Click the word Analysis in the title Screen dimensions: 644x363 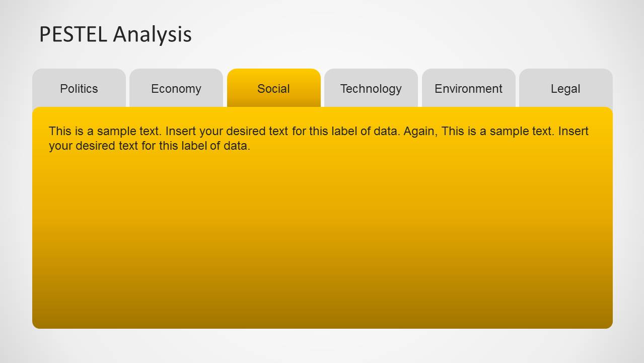(x=152, y=34)
